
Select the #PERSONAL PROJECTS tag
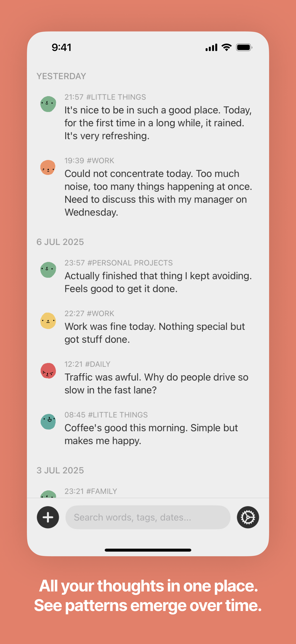pos(130,263)
